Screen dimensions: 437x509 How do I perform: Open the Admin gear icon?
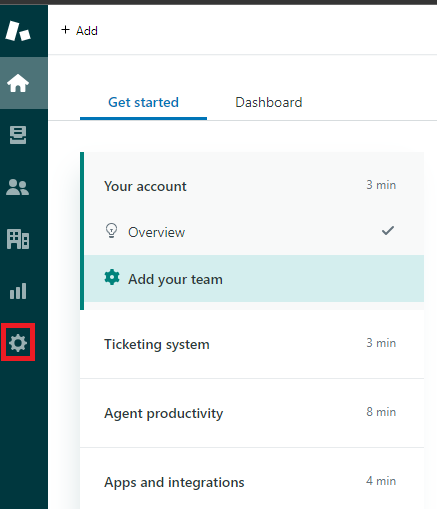point(18,343)
